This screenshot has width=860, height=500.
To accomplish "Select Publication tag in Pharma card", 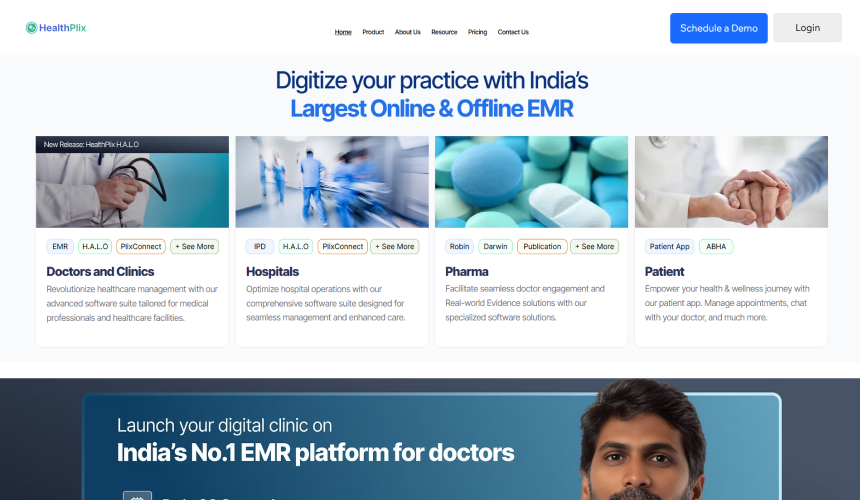I will [x=542, y=247].
